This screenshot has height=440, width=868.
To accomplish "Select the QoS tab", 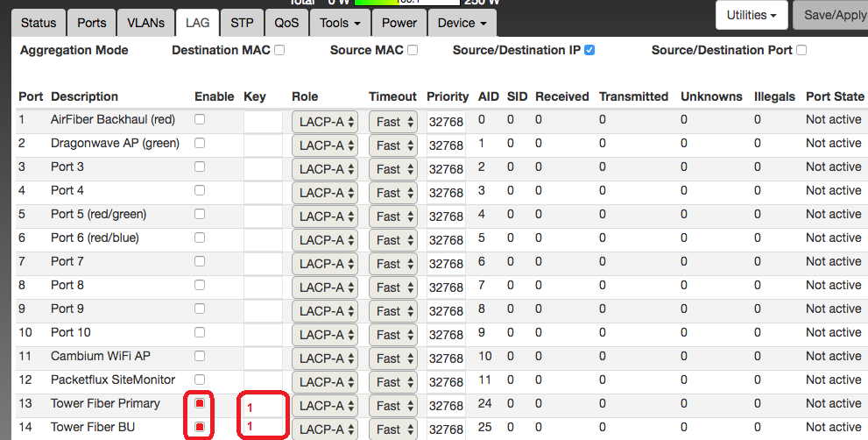I will coord(286,22).
